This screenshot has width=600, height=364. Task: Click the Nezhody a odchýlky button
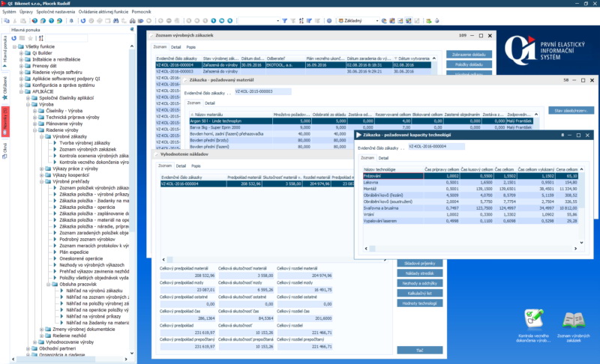[420, 283]
